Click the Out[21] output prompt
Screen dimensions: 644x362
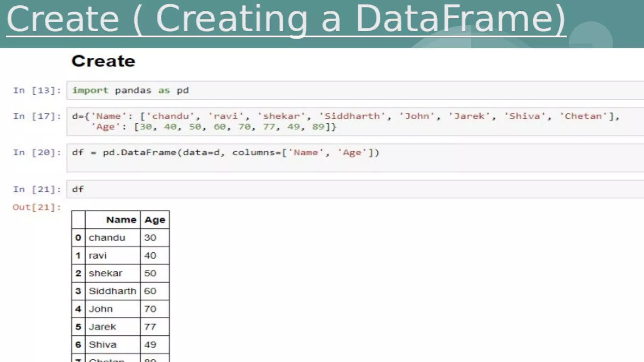click(37, 207)
